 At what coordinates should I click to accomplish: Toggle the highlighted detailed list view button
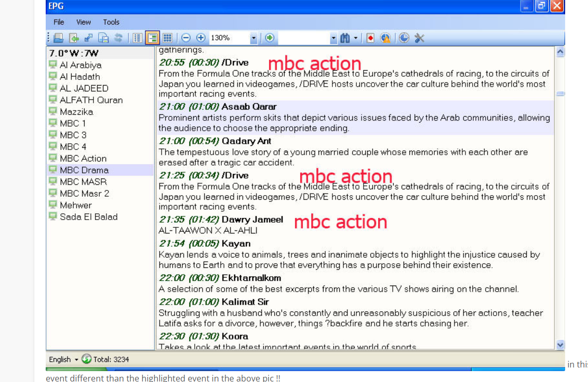[152, 38]
